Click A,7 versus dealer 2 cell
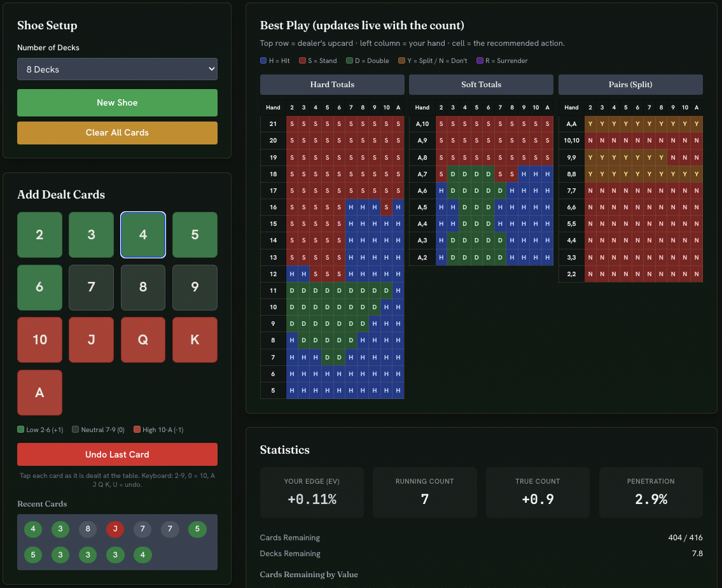 pos(441,174)
